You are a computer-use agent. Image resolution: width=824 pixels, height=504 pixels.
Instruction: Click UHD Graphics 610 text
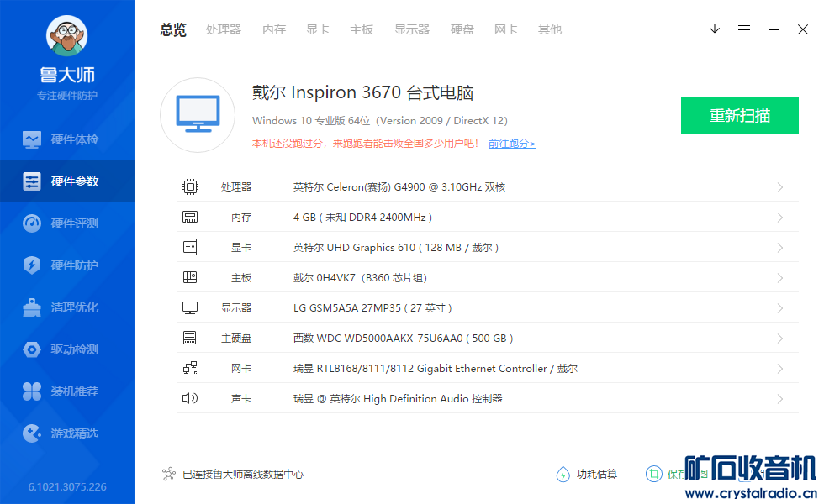tap(396, 247)
